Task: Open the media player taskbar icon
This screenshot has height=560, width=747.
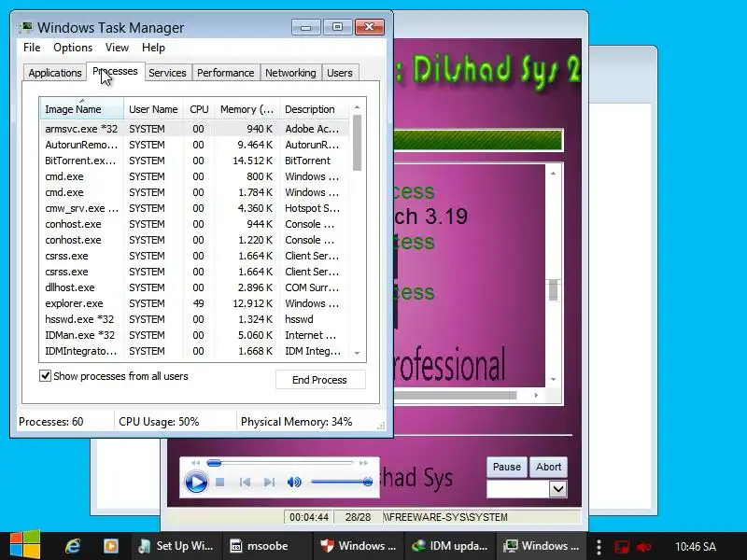Action: point(110,546)
